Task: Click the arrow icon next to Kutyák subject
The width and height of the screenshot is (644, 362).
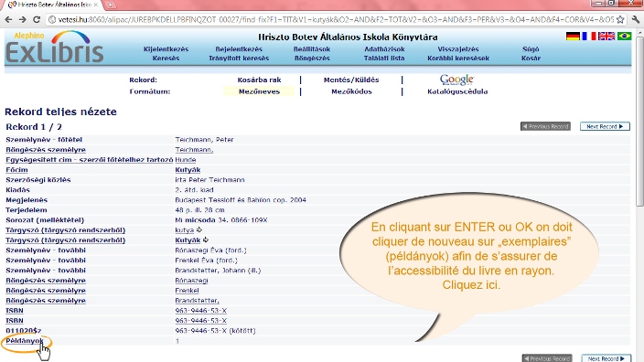Action: pos(206,240)
